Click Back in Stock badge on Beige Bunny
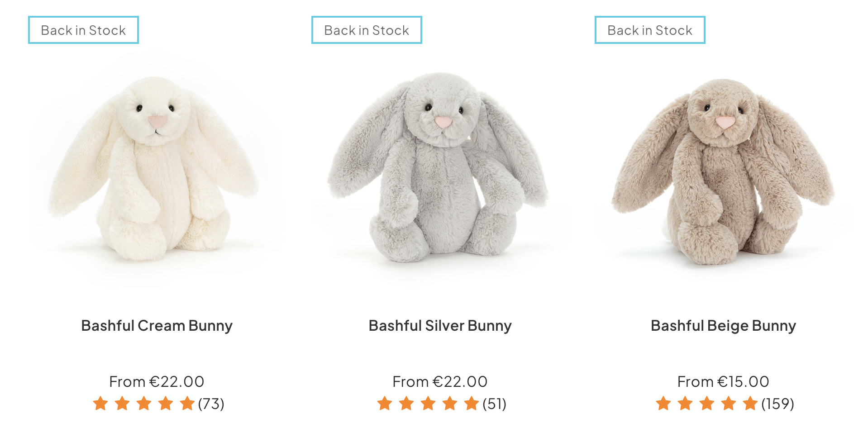The image size is (868, 428). 650,30
